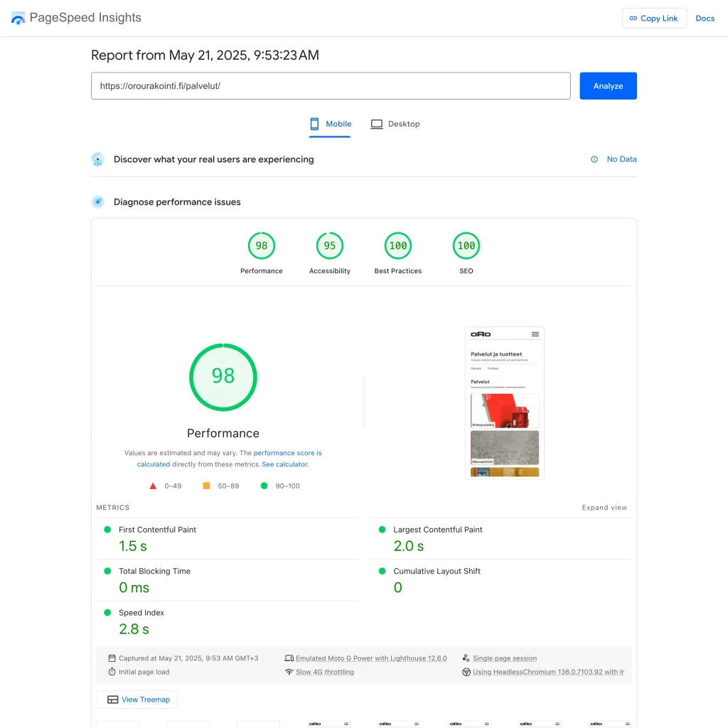Image resolution: width=728 pixels, height=728 pixels.
Task: Click the browser icon beside HeadlessChromium
Action: pos(466,671)
